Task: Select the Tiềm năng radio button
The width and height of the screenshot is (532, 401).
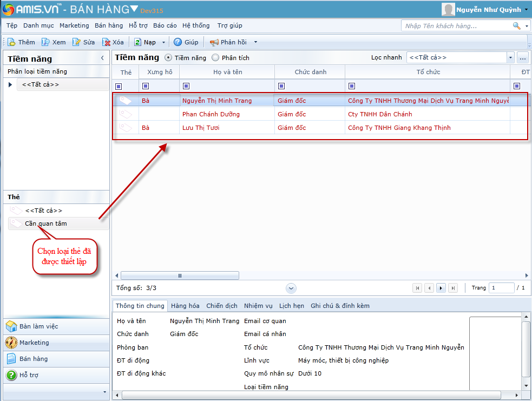Action: [168, 57]
